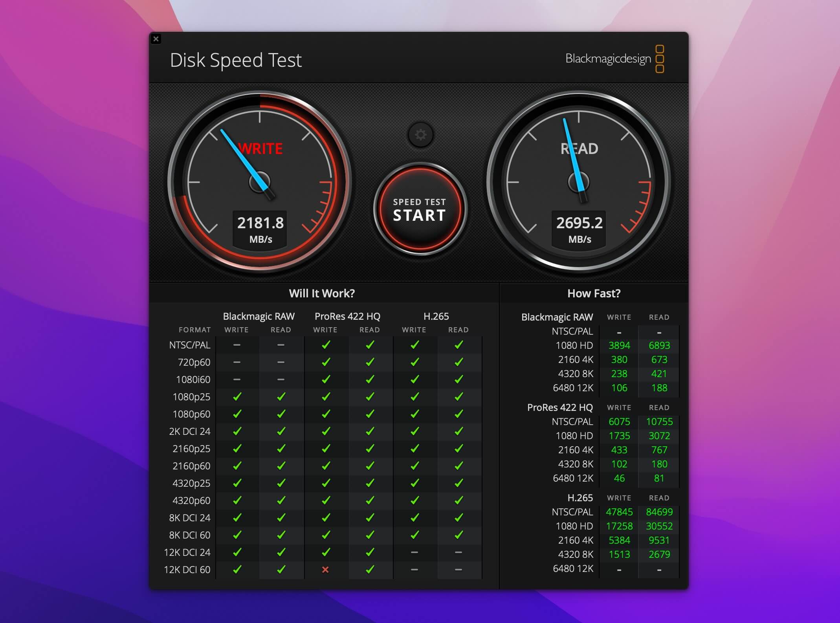The width and height of the screenshot is (840, 623).
Task: Click the 2695.2 MB/s read speed readout
Action: point(580,230)
